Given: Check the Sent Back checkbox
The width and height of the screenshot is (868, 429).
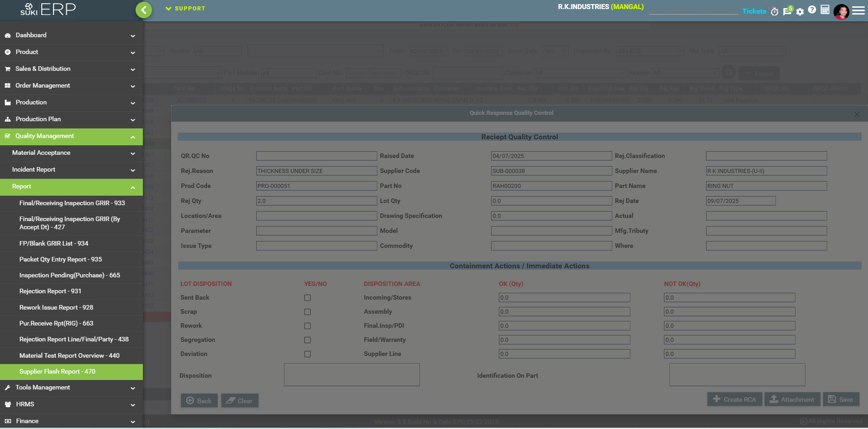Looking at the screenshot, I should pos(307,298).
